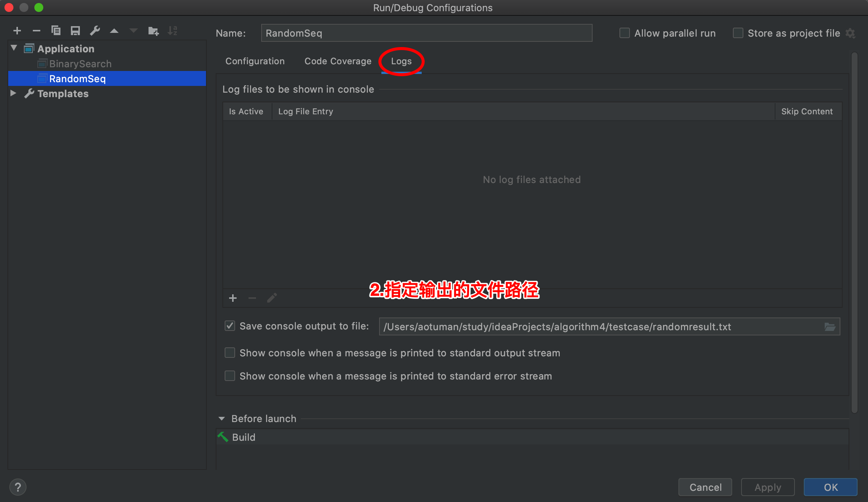Click the Edit Templates wrench icon
This screenshot has width=868, height=502.
click(95, 31)
